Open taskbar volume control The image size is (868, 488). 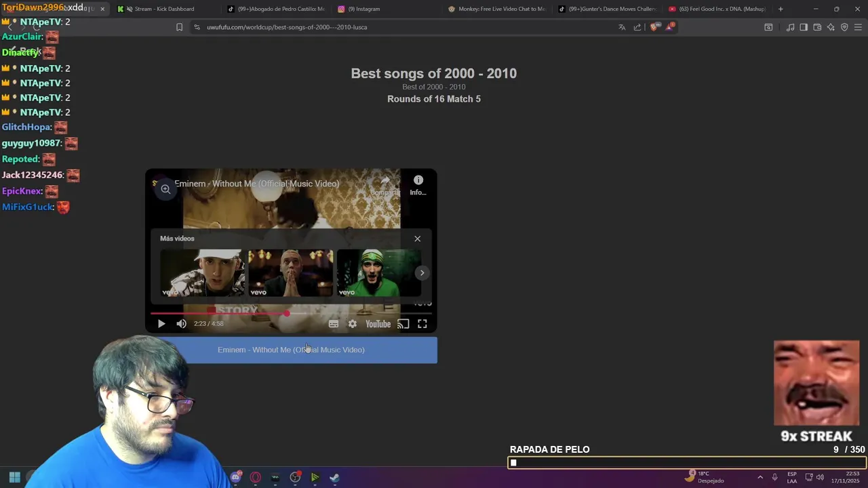click(821, 477)
